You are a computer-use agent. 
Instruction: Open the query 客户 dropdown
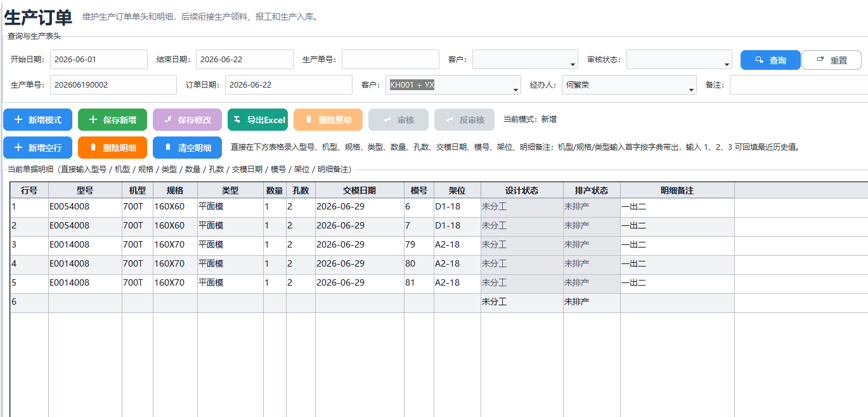click(x=573, y=64)
